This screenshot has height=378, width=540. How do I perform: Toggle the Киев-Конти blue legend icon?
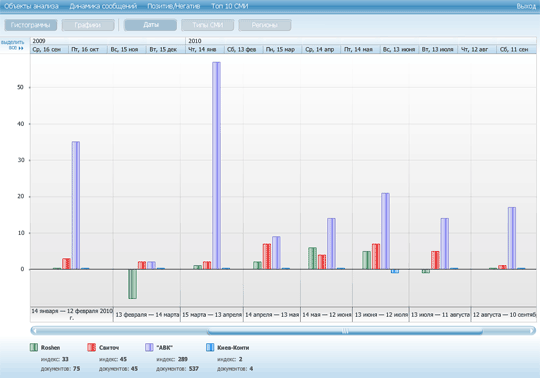tap(210, 347)
